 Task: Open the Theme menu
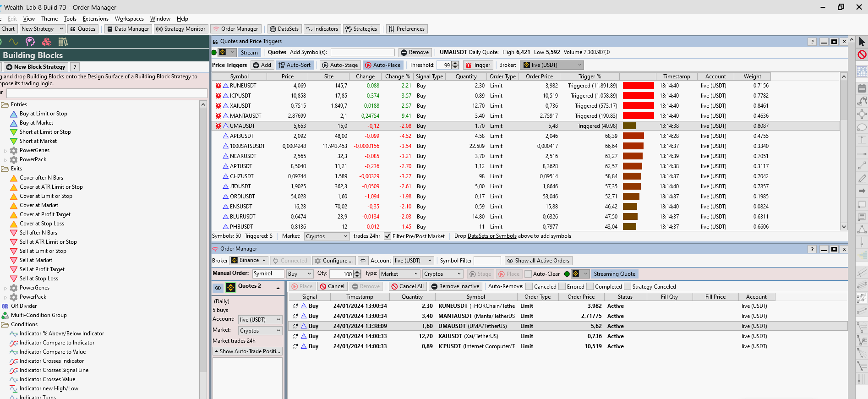point(49,19)
